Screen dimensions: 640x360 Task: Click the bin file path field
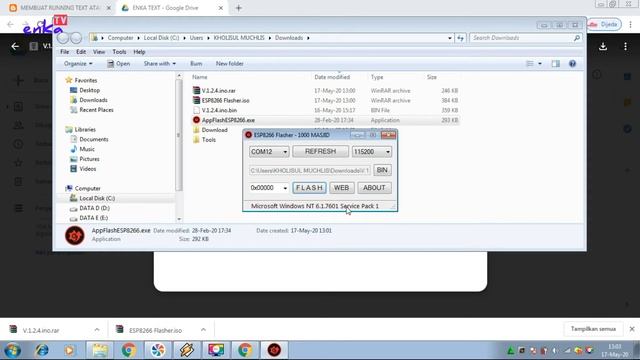click(x=310, y=170)
